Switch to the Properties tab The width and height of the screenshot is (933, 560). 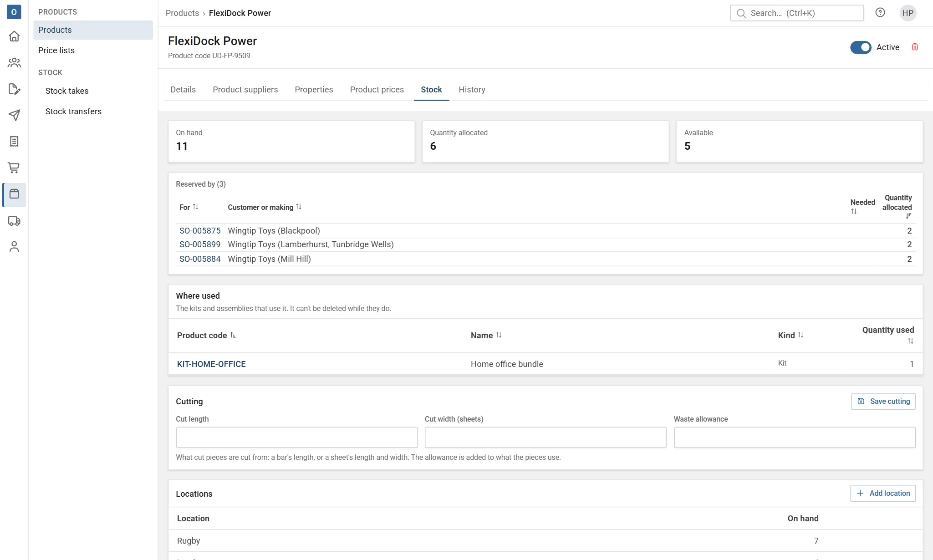point(314,90)
